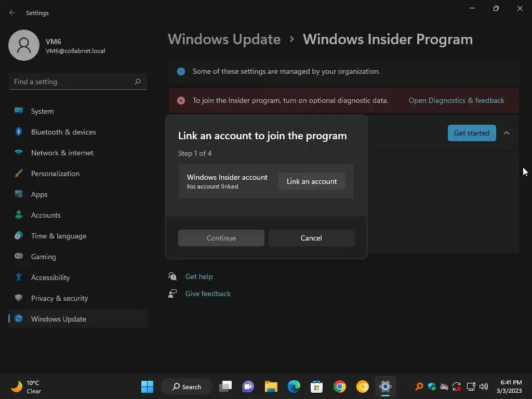The height and width of the screenshot is (399, 532).
Task: Click the Find a setting search box
Action: (78, 82)
